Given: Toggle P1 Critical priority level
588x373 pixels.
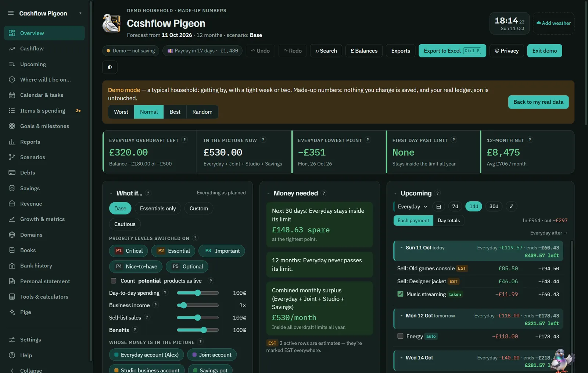Looking at the screenshot, I should click(x=129, y=251).
